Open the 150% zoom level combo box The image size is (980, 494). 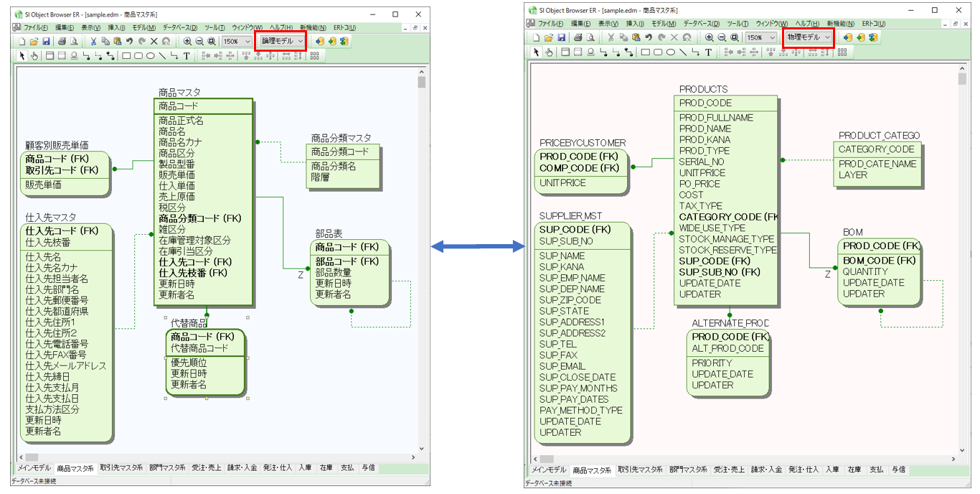point(237,42)
